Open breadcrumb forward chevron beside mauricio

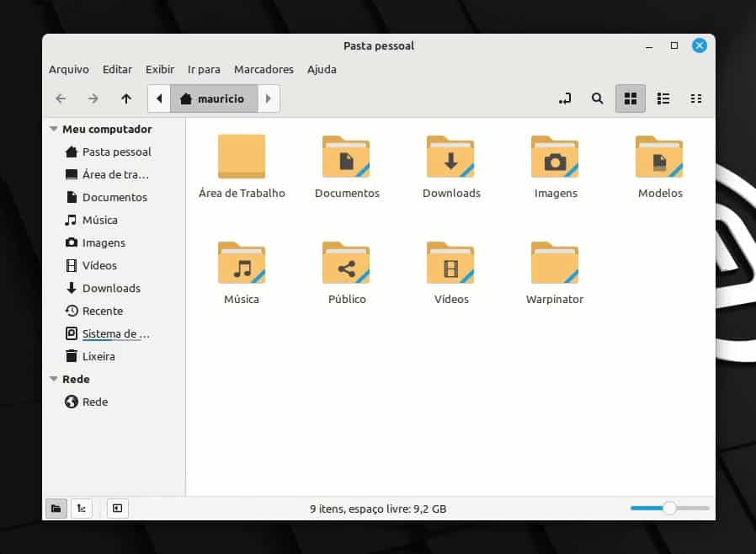(x=268, y=99)
